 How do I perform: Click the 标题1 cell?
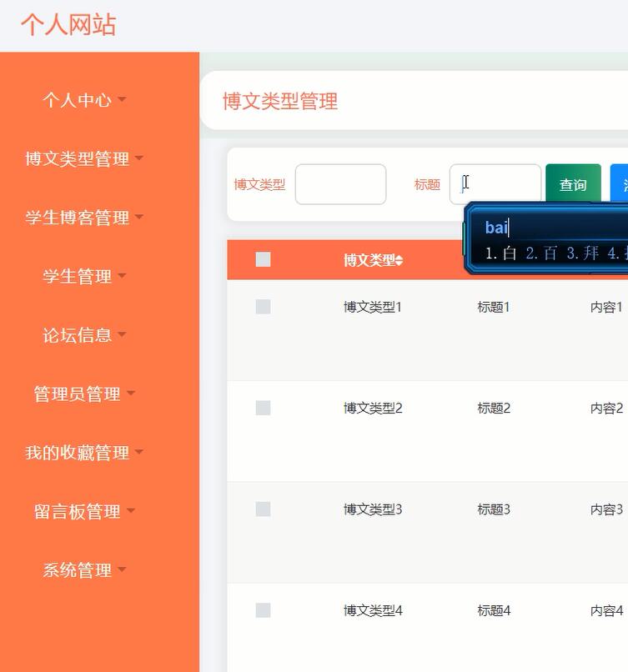click(x=494, y=307)
